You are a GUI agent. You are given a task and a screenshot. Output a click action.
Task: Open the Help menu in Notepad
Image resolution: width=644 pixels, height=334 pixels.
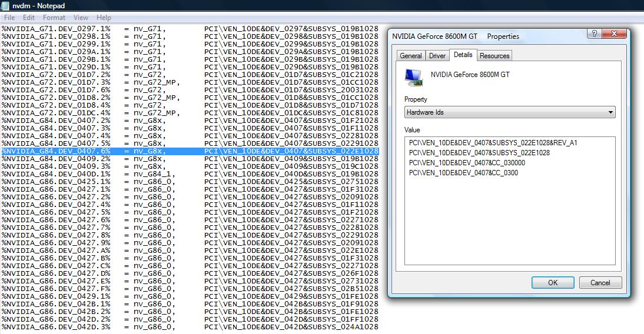(104, 18)
